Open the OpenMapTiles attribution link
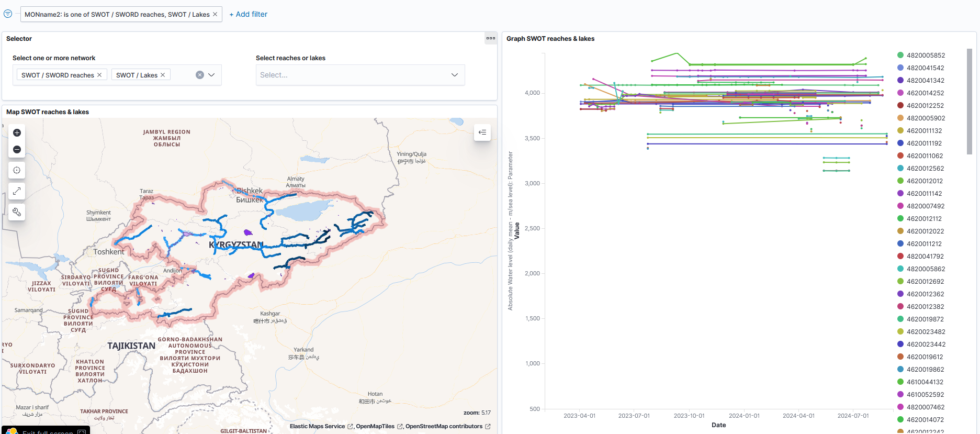The height and width of the screenshot is (434, 980). point(380,426)
